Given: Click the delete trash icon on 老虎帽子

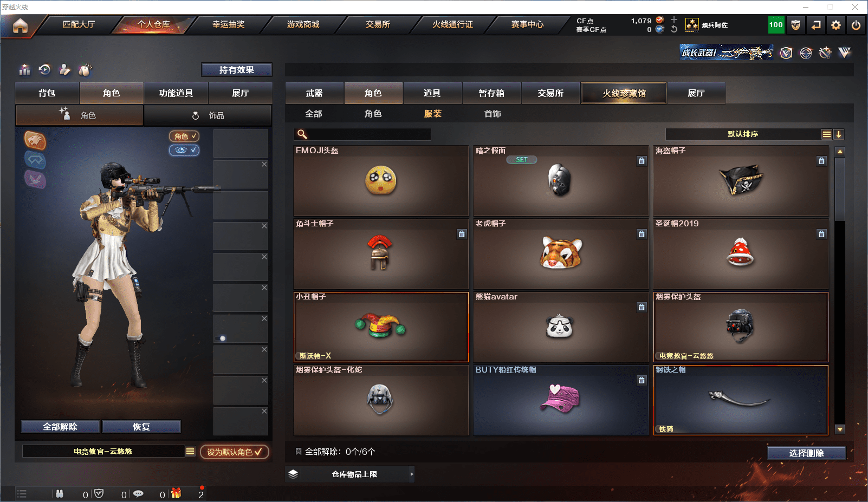Looking at the screenshot, I should tap(642, 234).
